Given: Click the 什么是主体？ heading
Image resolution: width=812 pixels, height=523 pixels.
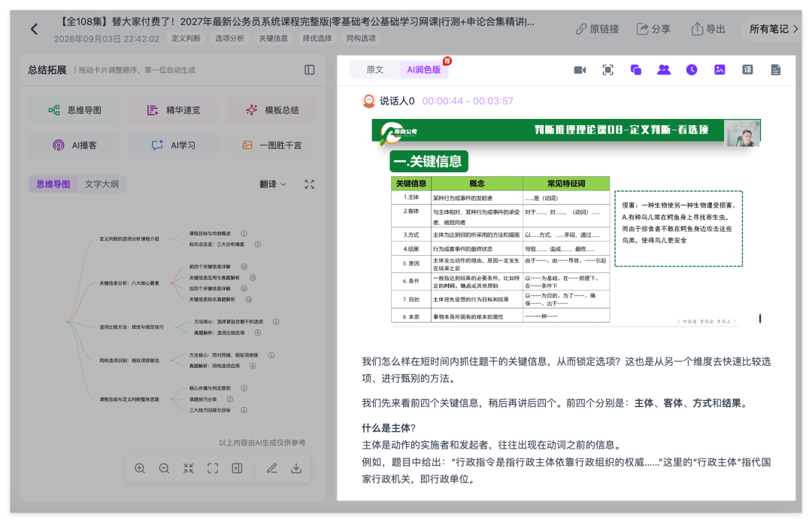Looking at the screenshot, I should tap(389, 428).
